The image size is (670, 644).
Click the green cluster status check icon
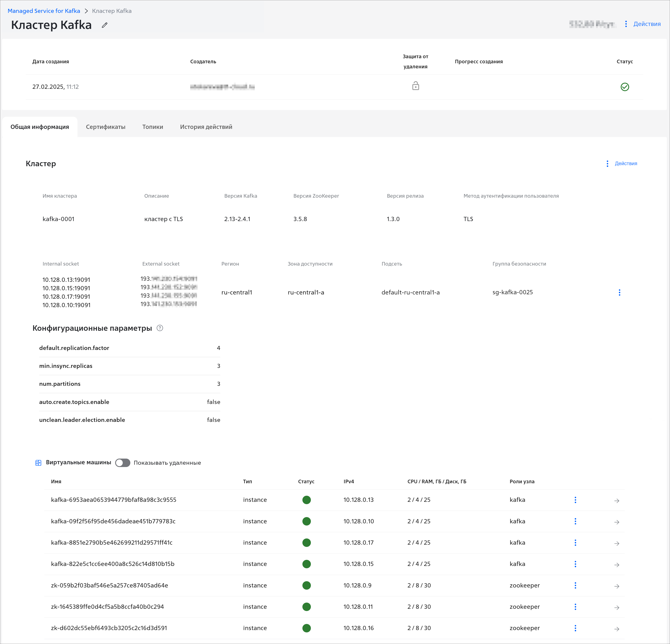(624, 87)
